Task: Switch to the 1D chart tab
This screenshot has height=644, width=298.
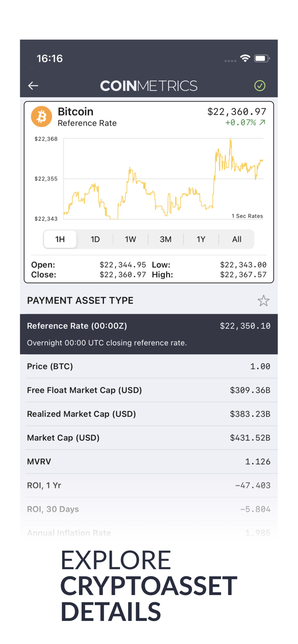Action: coord(95,239)
